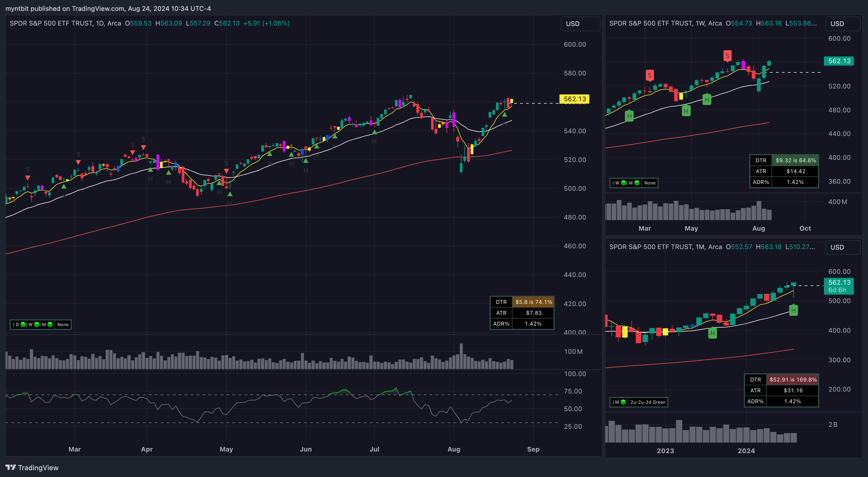Click the earlier green H marker on monthly chart
This screenshot has height=477, width=868.
712,333
